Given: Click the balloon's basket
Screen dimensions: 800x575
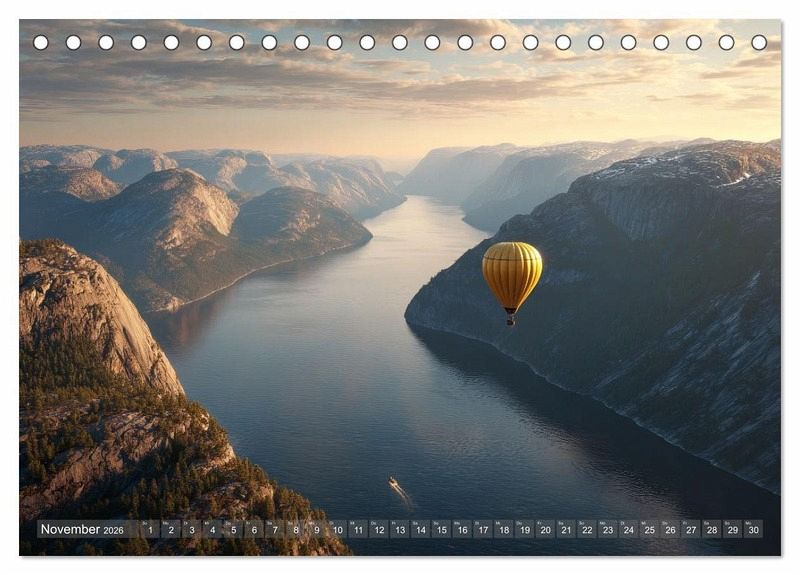Looking at the screenshot, I should pos(511,320).
